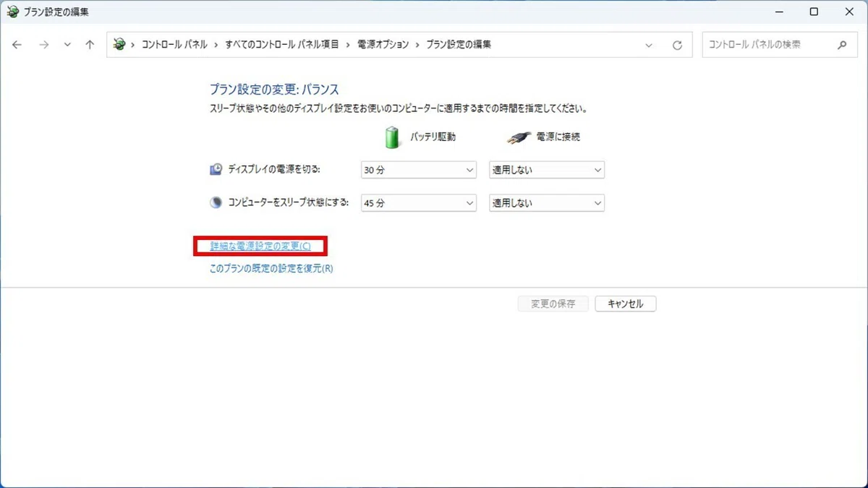868x488 pixels.
Task: Click the power options icon in address bar
Action: click(119, 45)
